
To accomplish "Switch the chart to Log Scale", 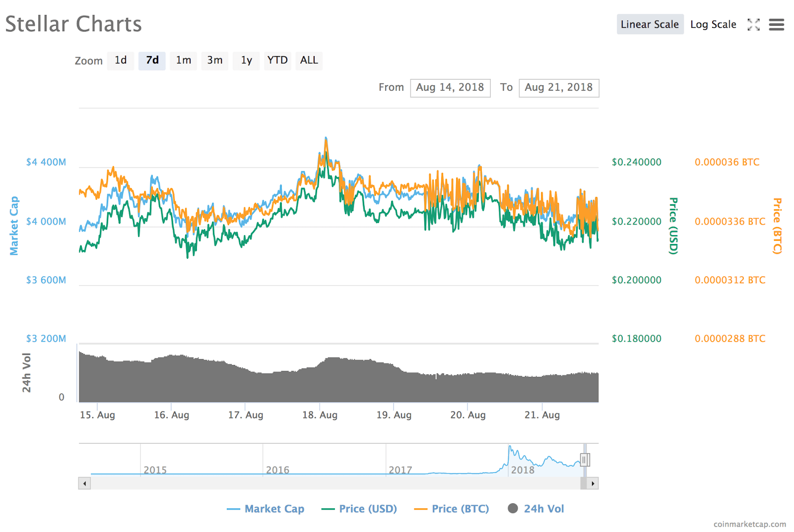I will tap(713, 24).
